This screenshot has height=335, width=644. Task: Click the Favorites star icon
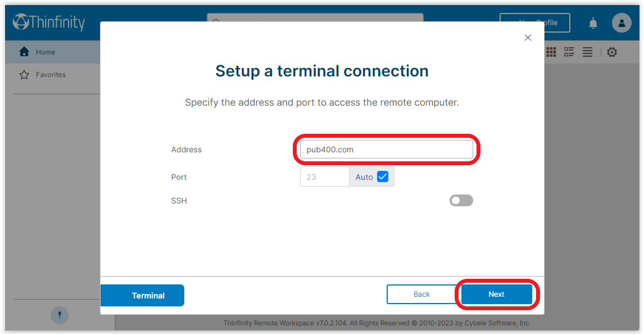tap(24, 74)
